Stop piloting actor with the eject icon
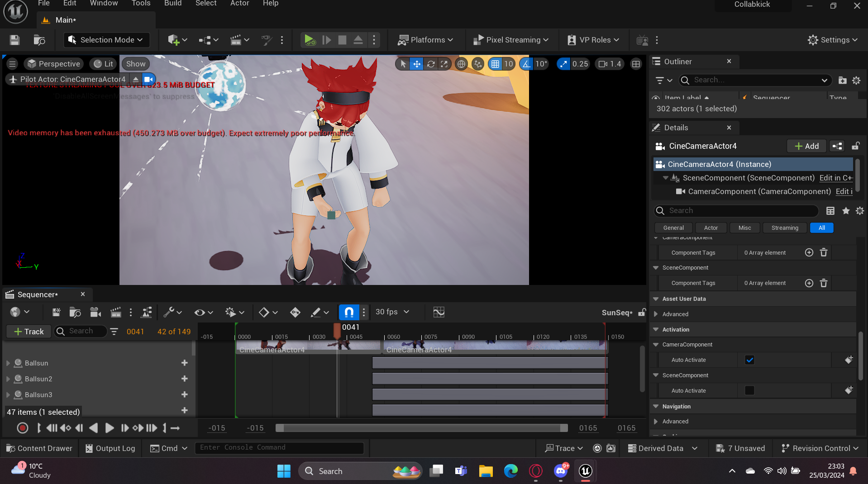 point(135,79)
